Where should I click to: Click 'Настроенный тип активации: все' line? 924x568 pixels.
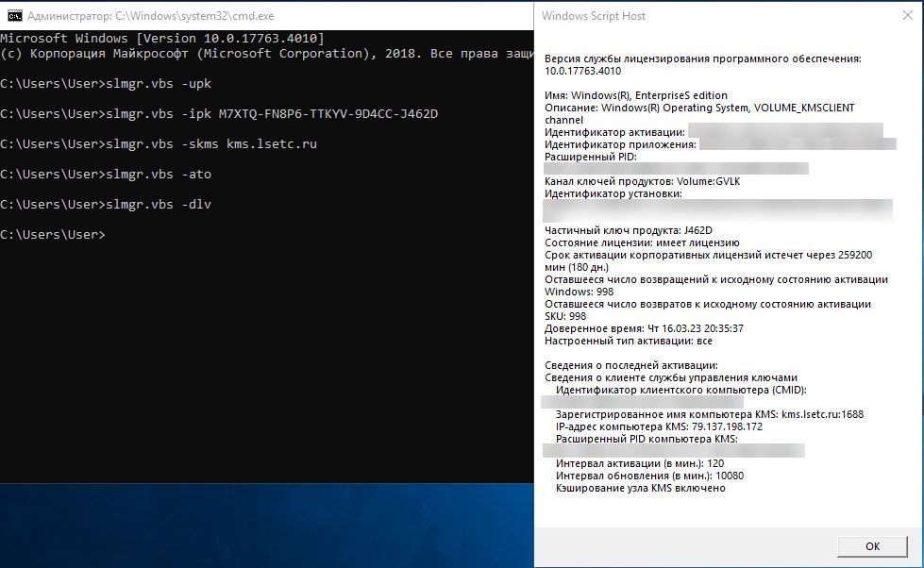click(x=629, y=342)
